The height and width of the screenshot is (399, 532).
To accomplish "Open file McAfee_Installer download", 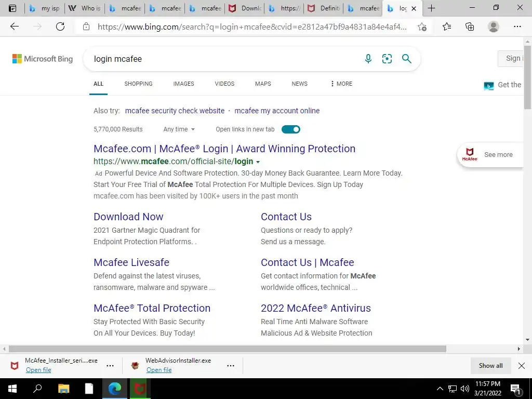I will [38, 370].
